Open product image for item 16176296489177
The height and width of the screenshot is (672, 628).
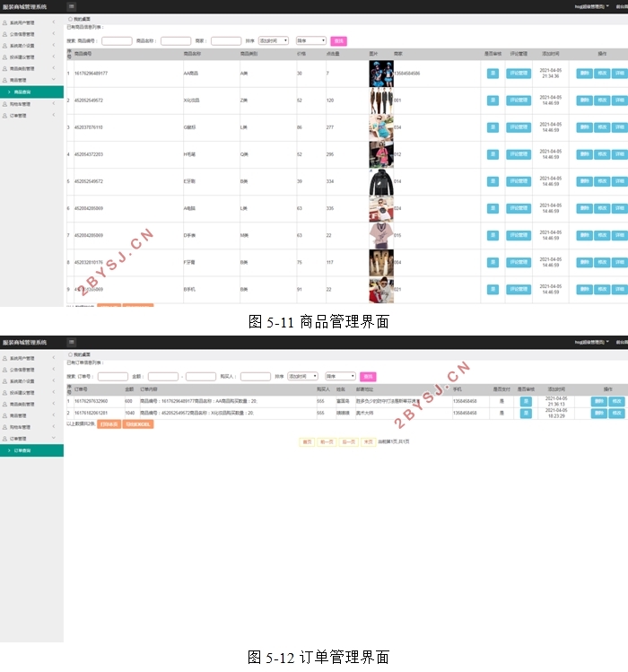(381, 74)
